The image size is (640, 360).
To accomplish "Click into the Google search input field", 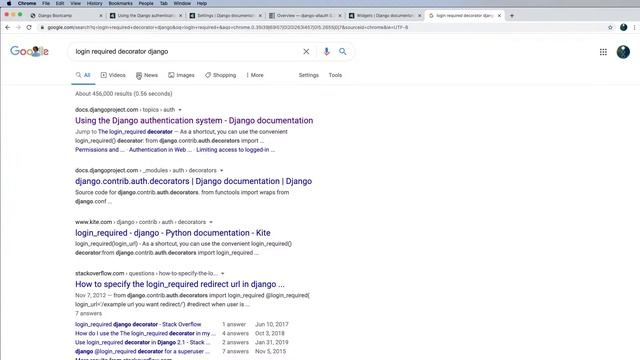I will pyautogui.click(x=186, y=51).
